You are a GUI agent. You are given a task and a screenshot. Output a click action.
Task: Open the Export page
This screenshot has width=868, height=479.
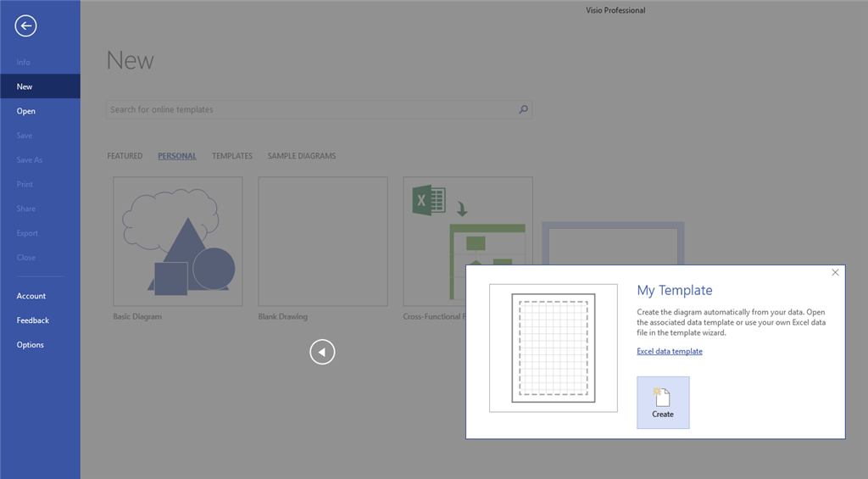coord(27,233)
